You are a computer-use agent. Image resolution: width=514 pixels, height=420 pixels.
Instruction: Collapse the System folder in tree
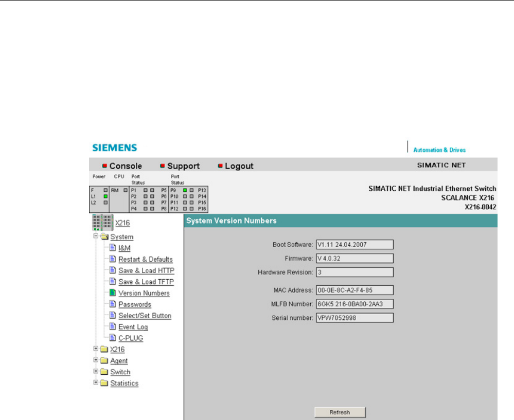click(96, 236)
